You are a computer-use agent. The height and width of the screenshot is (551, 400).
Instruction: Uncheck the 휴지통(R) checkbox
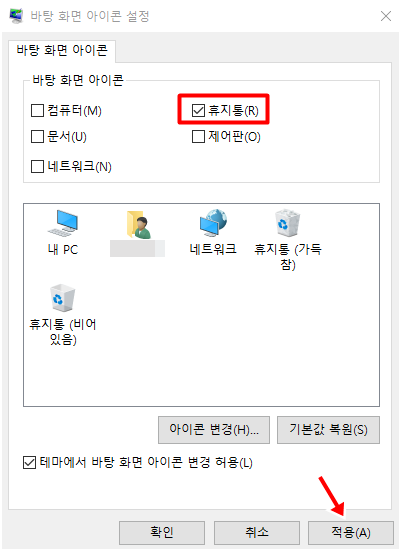point(198,110)
